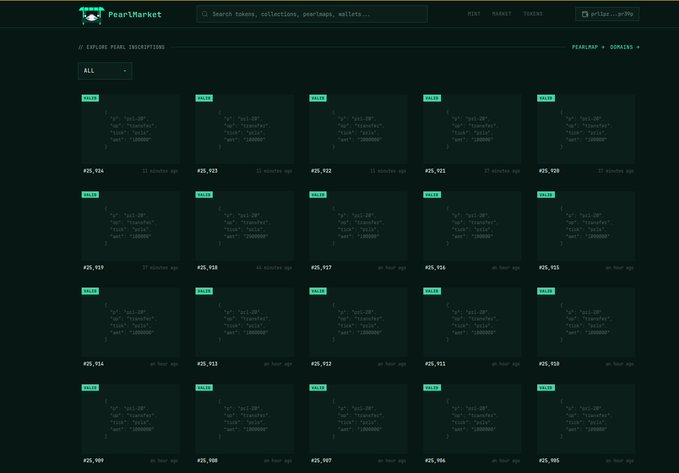Viewport: 679px width, 473px height.
Task: Expand the ALL filter dropdown
Action: tap(105, 71)
